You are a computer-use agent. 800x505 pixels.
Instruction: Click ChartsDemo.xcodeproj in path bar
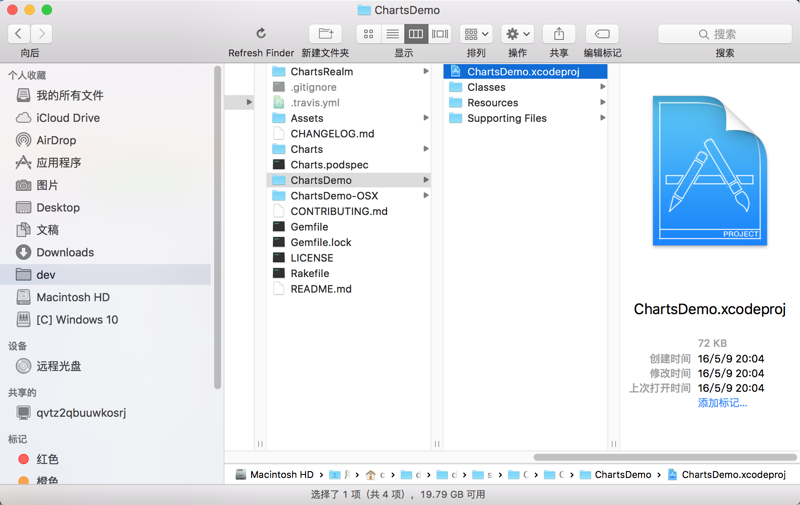click(x=727, y=475)
